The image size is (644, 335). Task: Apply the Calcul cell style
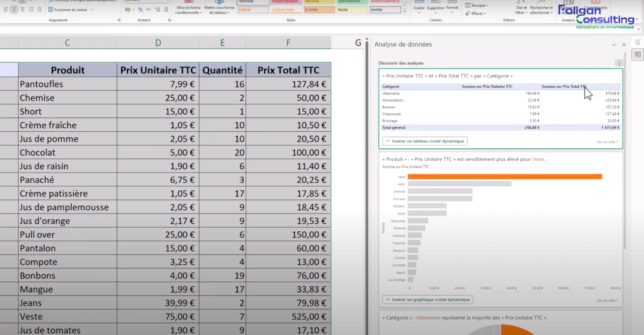click(253, 10)
